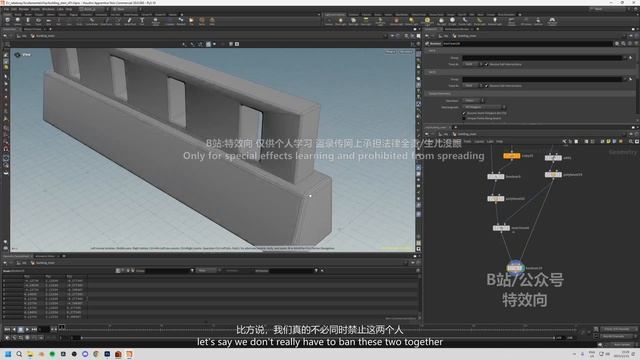Open Set A Group field dropdown arrow
Screen dimensions: 640x360
pyautogui.click(x=626, y=58)
